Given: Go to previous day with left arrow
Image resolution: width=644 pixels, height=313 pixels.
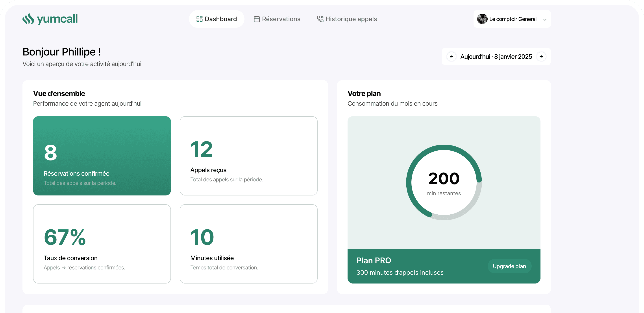Looking at the screenshot, I should 452,57.
